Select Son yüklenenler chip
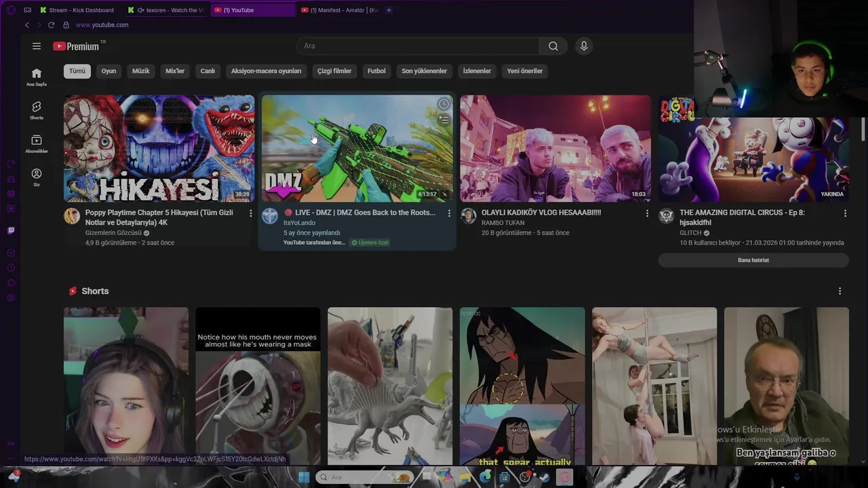868x488 pixels. 424,71
